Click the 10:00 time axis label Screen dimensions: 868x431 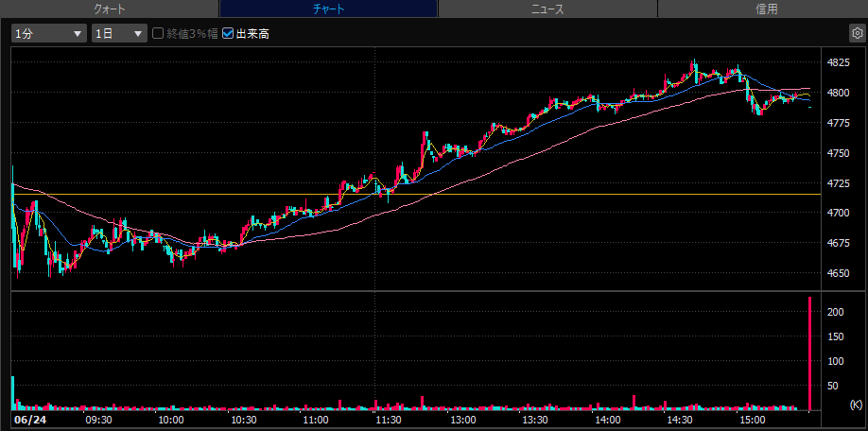coord(171,420)
